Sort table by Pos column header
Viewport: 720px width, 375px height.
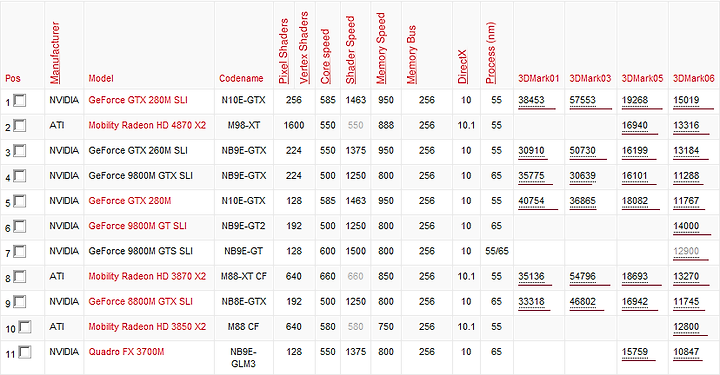coord(13,78)
